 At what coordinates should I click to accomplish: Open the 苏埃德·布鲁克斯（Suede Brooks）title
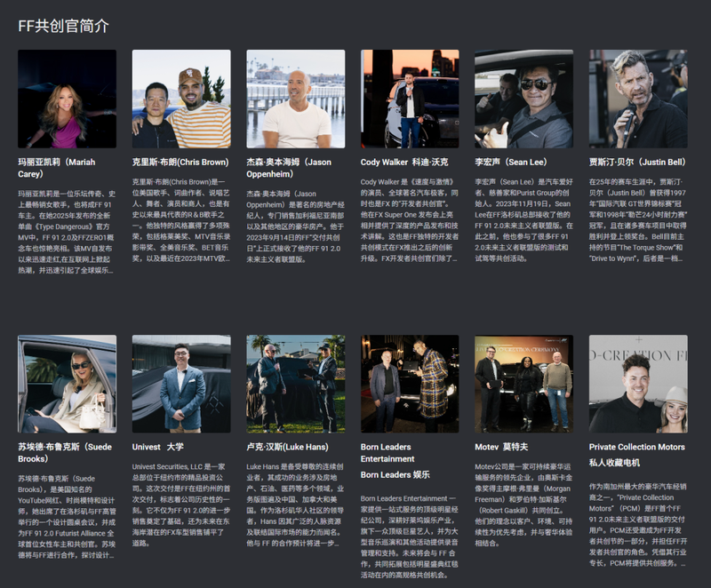[65, 453]
